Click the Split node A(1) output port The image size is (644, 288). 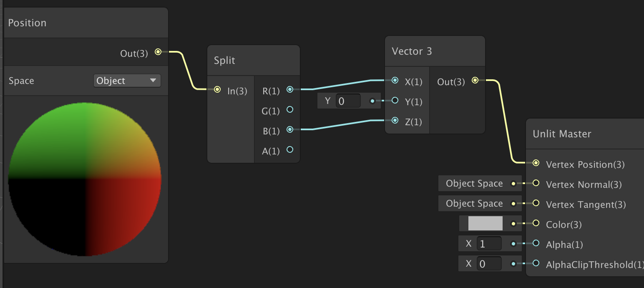click(x=290, y=149)
